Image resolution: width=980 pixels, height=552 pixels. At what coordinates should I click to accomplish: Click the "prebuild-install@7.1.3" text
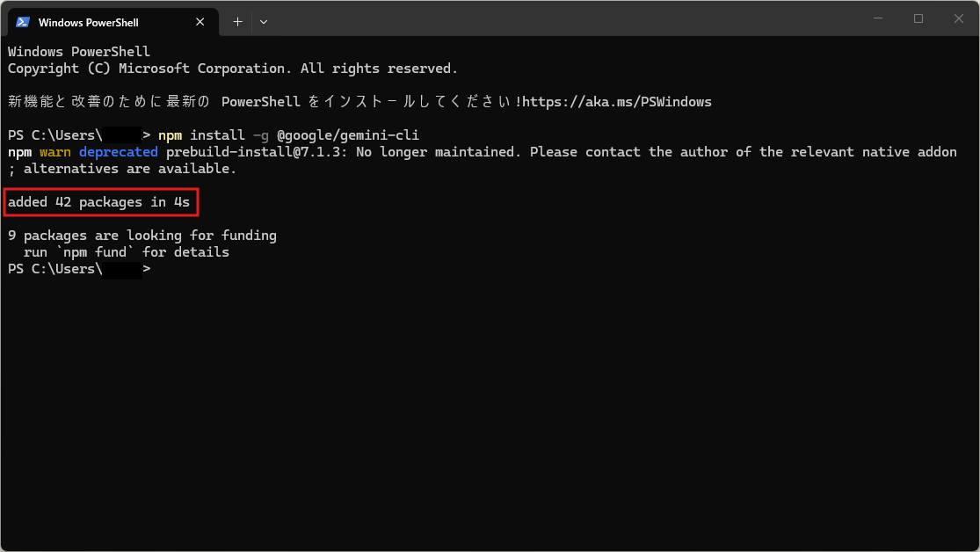click(256, 152)
